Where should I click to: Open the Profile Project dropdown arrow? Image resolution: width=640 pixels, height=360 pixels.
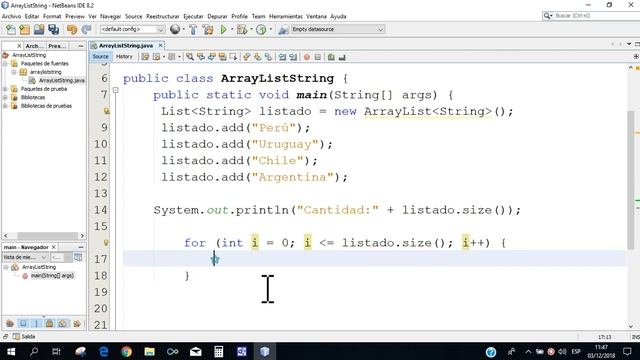pos(270,29)
